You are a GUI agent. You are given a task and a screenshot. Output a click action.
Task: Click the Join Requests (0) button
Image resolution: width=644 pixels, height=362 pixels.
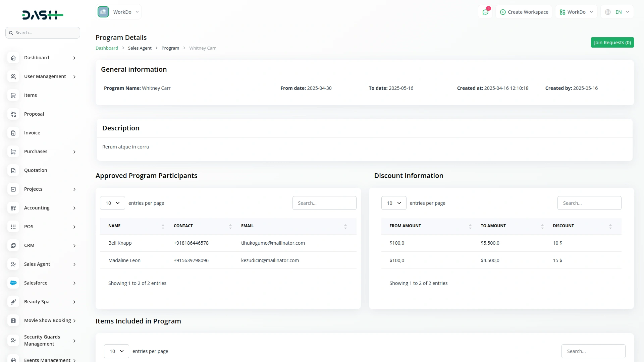(x=612, y=43)
